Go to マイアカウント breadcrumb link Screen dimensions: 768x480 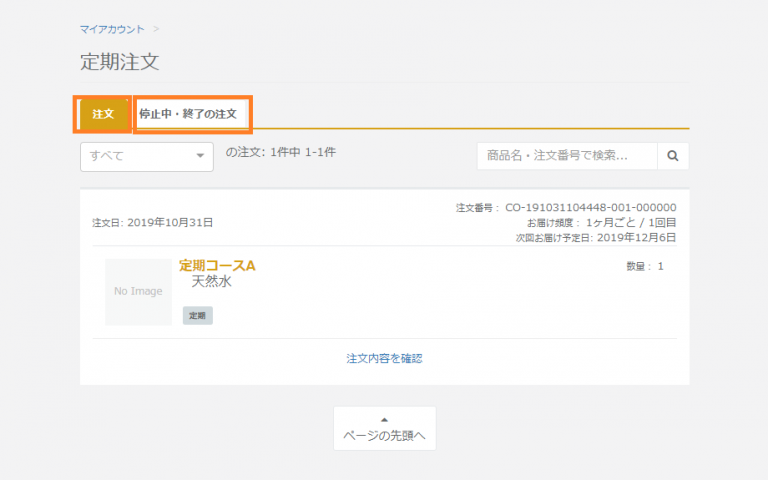[x=112, y=30]
